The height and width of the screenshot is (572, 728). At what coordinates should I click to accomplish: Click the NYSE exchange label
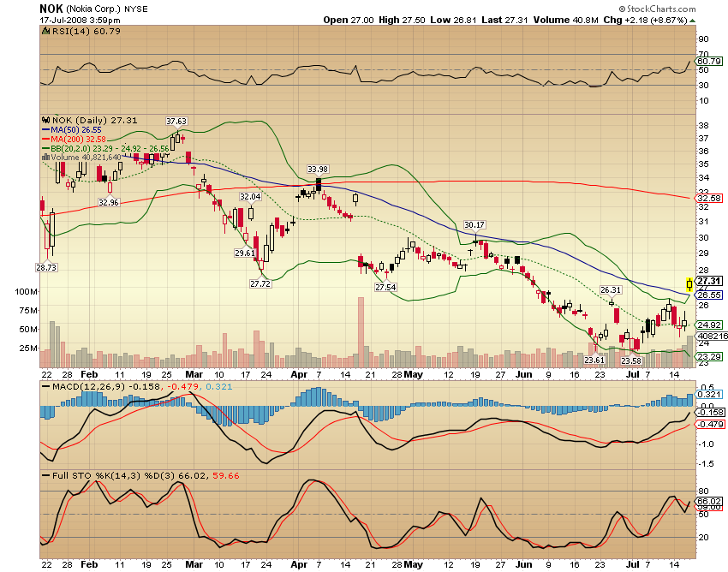pos(135,9)
